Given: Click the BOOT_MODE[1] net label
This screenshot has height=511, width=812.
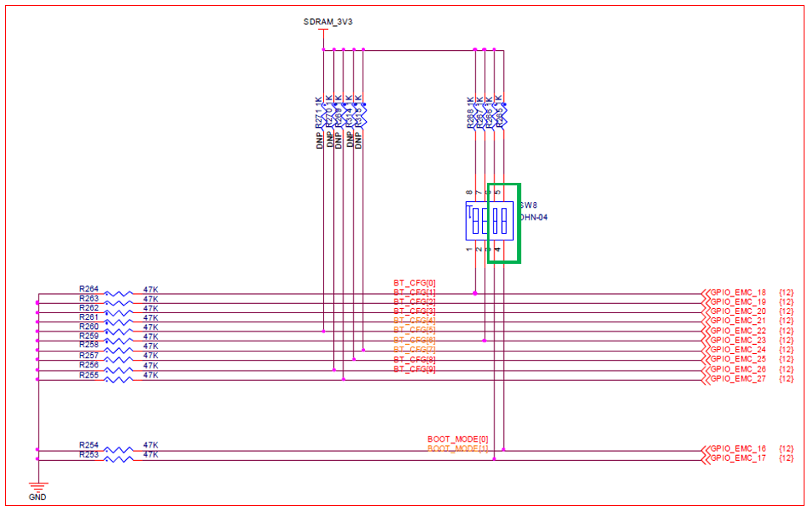Looking at the screenshot, I should (458, 448).
